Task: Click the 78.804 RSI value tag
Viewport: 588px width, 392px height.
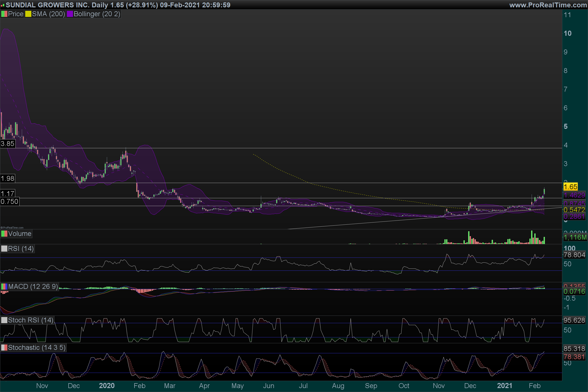Action: [x=574, y=255]
